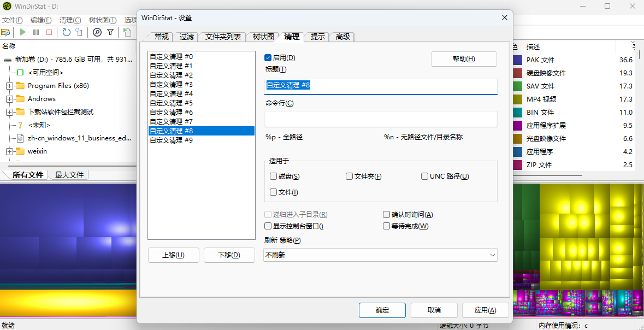Click the magnifier search toolbar icon
644x330 pixels.
(x=97, y=32)
